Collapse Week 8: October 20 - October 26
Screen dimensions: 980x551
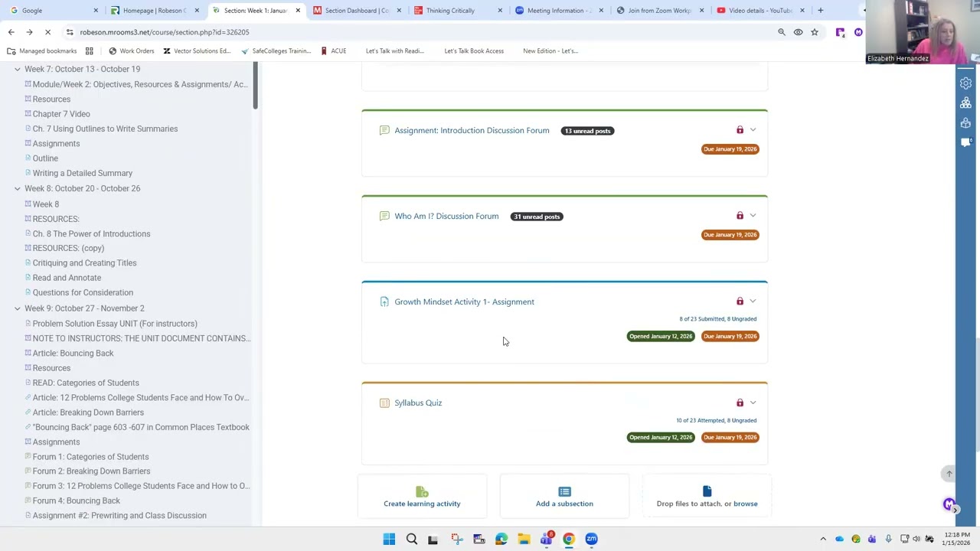pyautogui.click(x=17, y=188)
